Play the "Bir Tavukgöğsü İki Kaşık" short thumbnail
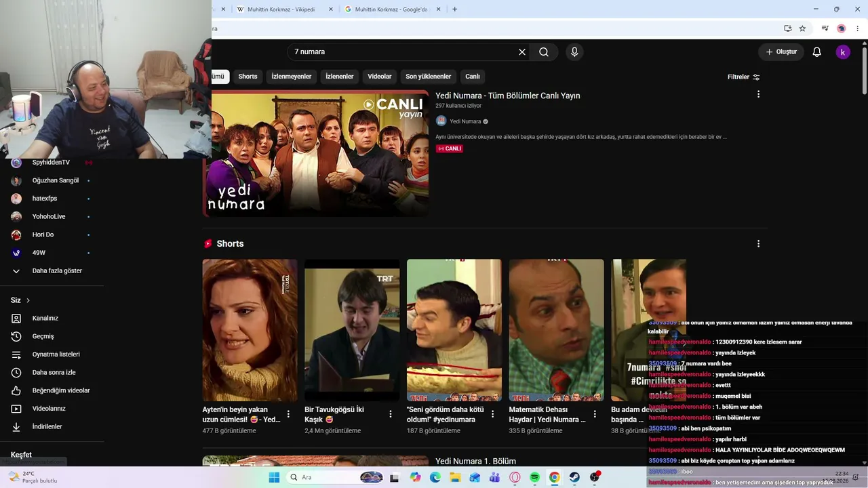 coord(352,330)
